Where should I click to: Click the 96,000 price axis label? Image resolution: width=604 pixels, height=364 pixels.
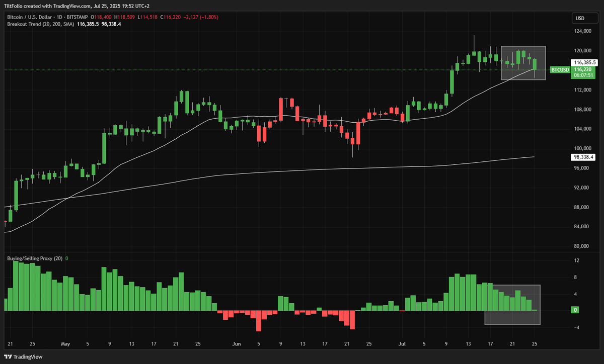click(582, 168)
